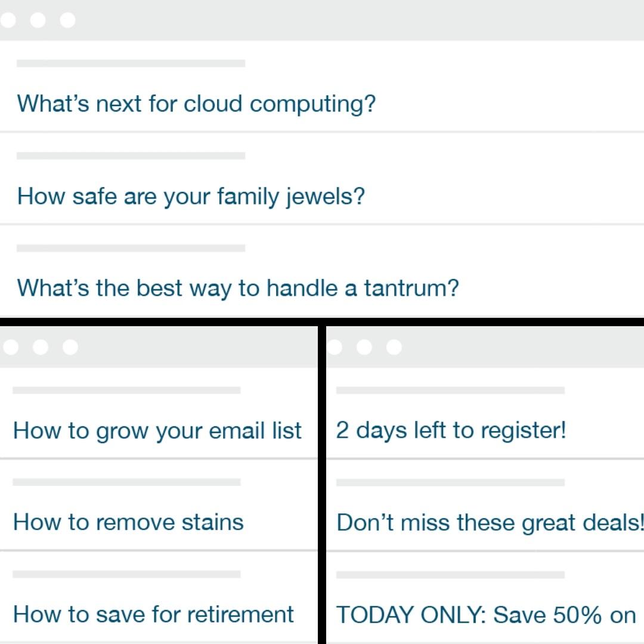Open "How safe are your family jewels?" message
Image resolution: width=644 pixels, height=644 pixels.
click(x=191, y=196)
